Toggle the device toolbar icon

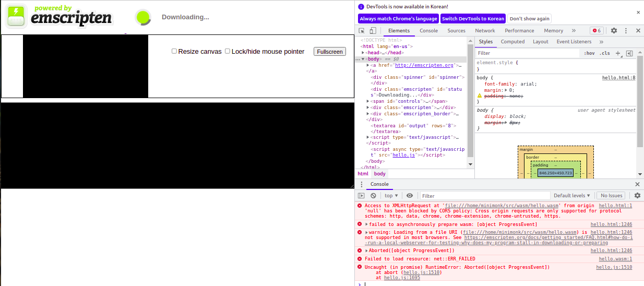click(373, 31)
